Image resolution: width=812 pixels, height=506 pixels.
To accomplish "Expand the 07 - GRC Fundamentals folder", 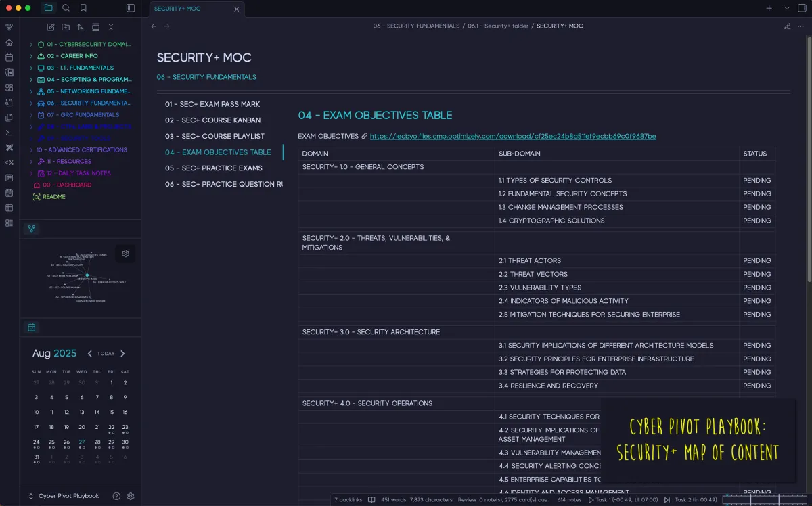I will pos(31,115).
